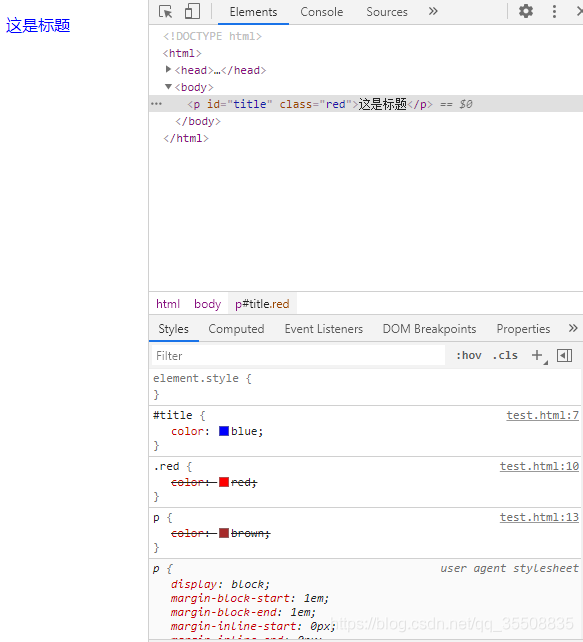Screen dimensions: 583x642
Task: Select the DOCTYPE html line
Action: click(212, 36)
